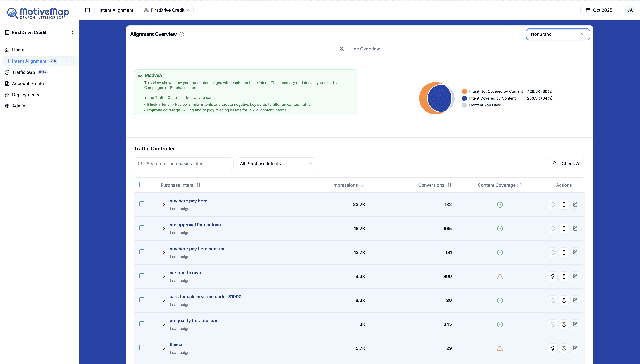Image resolution: width=640 pixels, height=364 pixels.
Task: Click the Alignment Overview info icon
Action: 182,34
